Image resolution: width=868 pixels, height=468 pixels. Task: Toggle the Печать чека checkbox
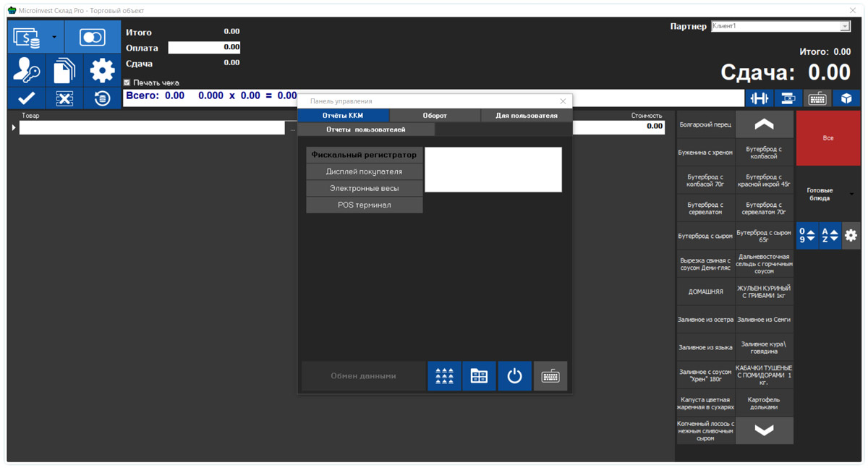(127, 82)
